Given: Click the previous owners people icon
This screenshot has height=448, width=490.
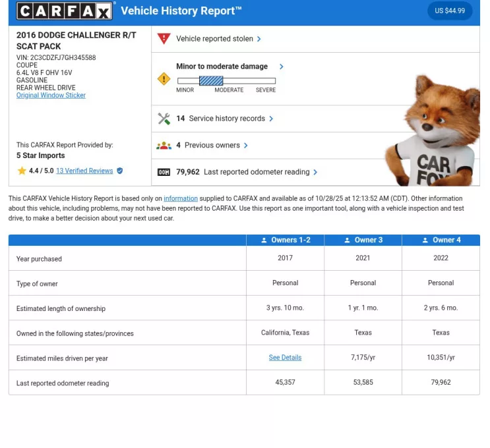Looking at the screenshot, I should click(x=164, y=146).
